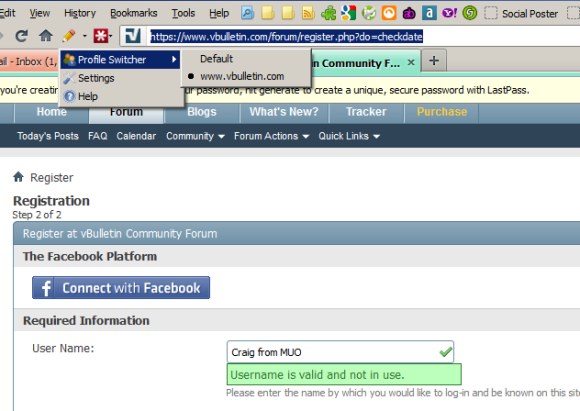
Task: Open a new browser tab
Action: (434, 61)
